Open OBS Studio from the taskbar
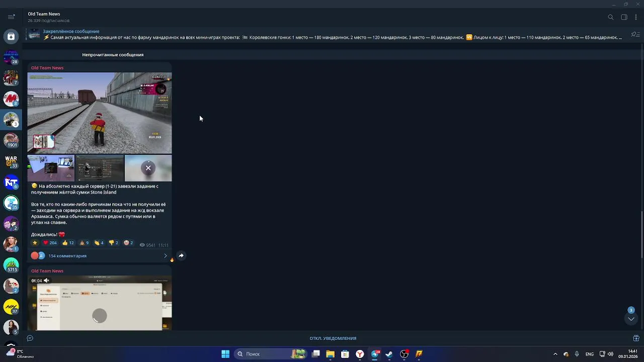 click(404, 354)
